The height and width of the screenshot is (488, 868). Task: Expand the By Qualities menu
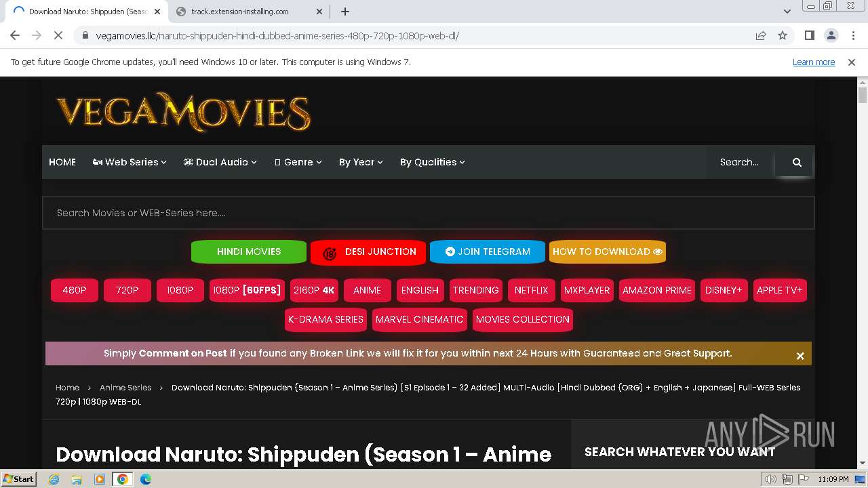click(433, 162)
